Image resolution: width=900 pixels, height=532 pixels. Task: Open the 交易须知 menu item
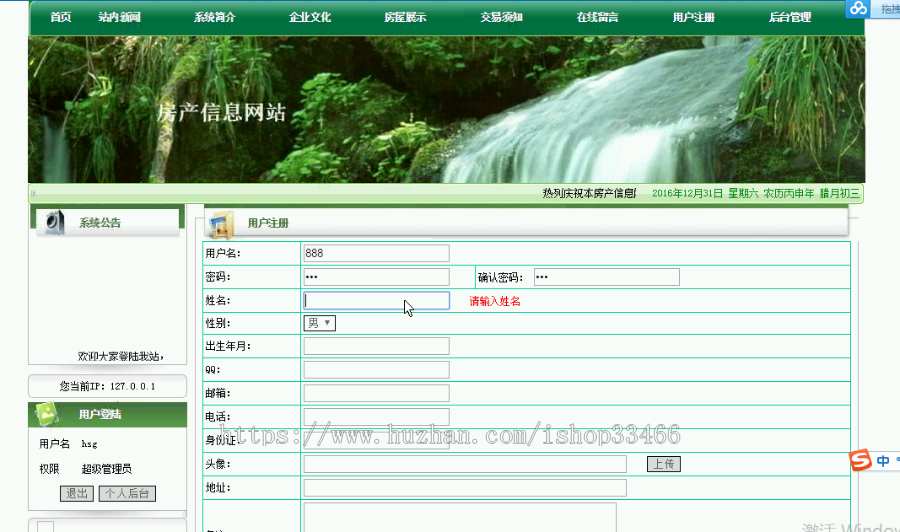[501, 17]
